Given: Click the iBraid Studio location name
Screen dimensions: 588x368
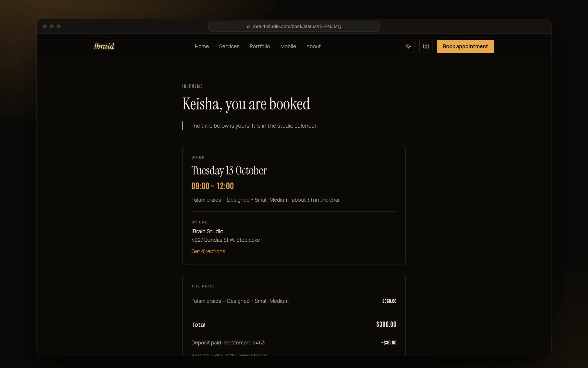Looking at the screenshot, I should coord(207,231).
